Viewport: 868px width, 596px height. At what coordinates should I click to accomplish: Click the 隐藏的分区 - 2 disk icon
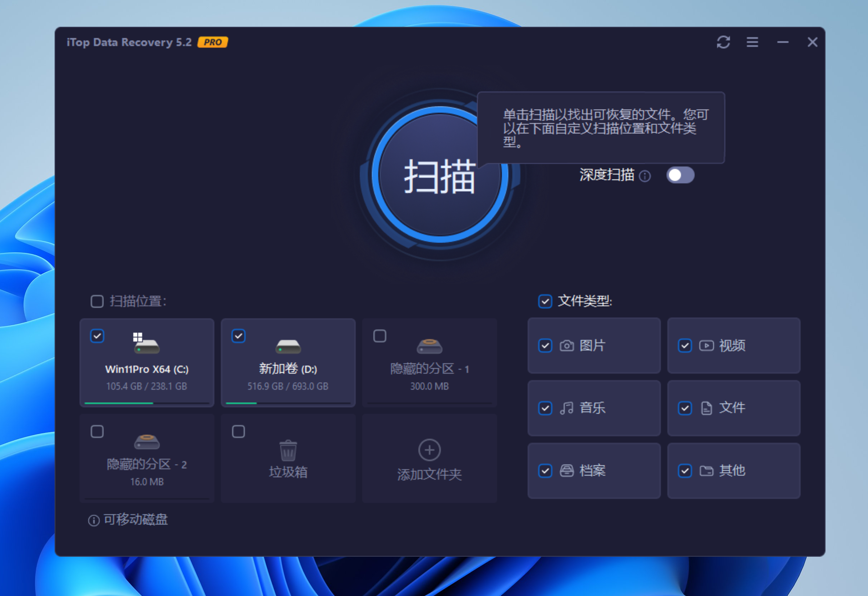[x=147, y=441]
